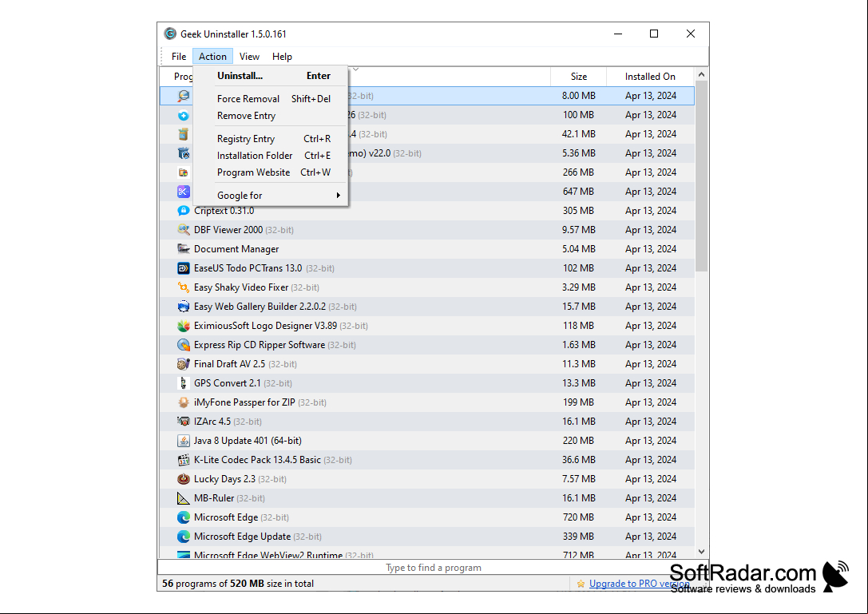The width and height of the screenshot is (868, 614).
Task: Click the EximiousSoft Logo Designer icon
Action: point(183,326)
